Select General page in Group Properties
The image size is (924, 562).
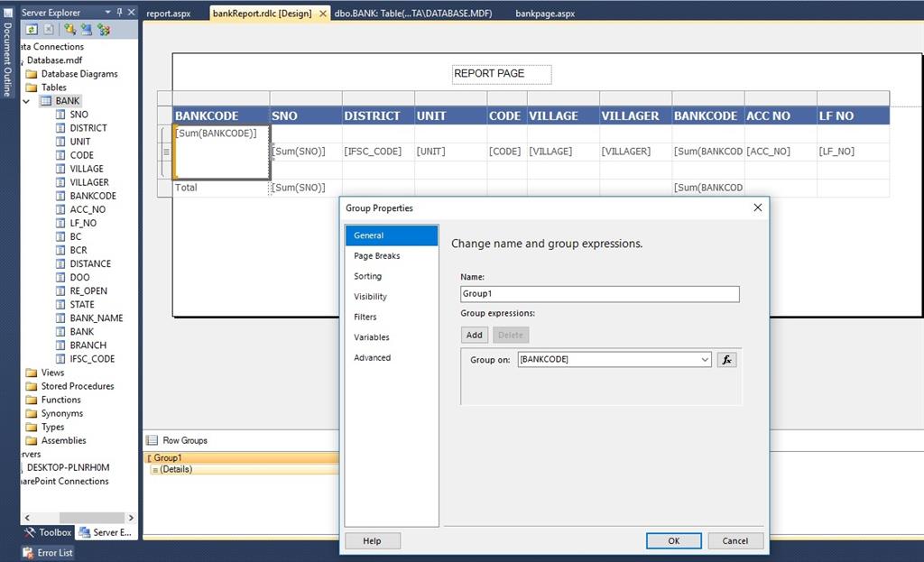[x=392, y=235]
